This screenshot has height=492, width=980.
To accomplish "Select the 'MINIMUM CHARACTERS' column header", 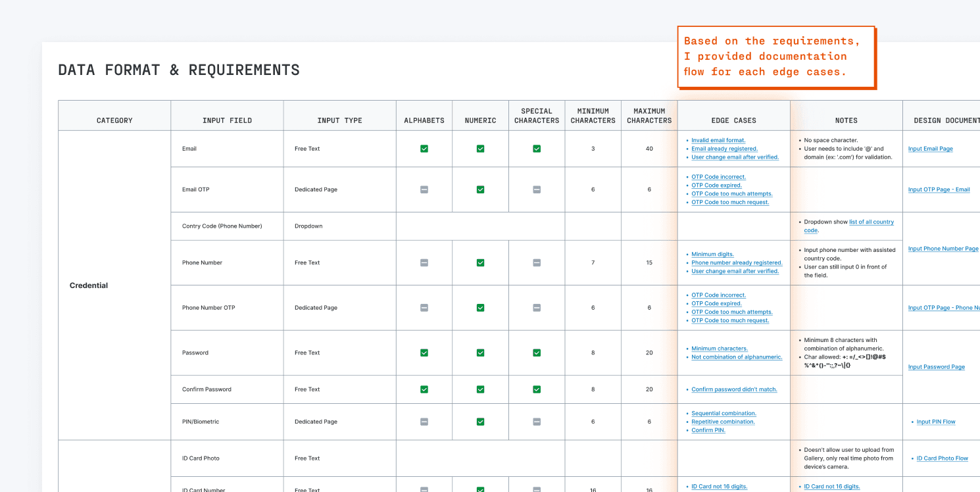I will point(593,116).
